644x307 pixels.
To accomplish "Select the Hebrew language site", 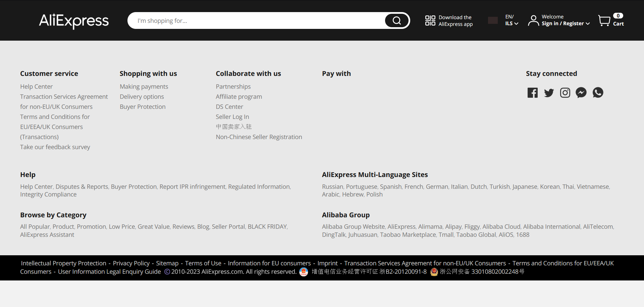I will 353,194.
